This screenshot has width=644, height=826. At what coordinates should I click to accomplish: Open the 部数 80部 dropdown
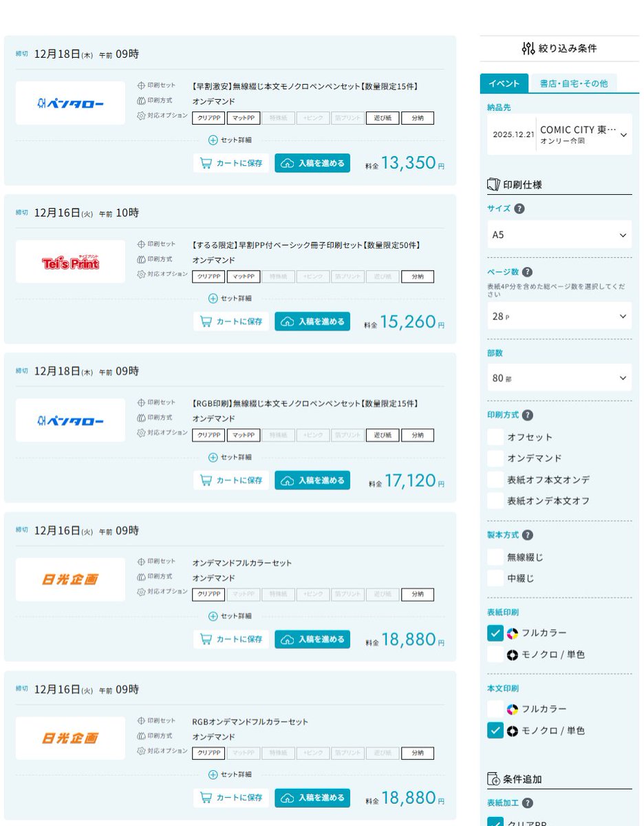click(x=559, y=378)
